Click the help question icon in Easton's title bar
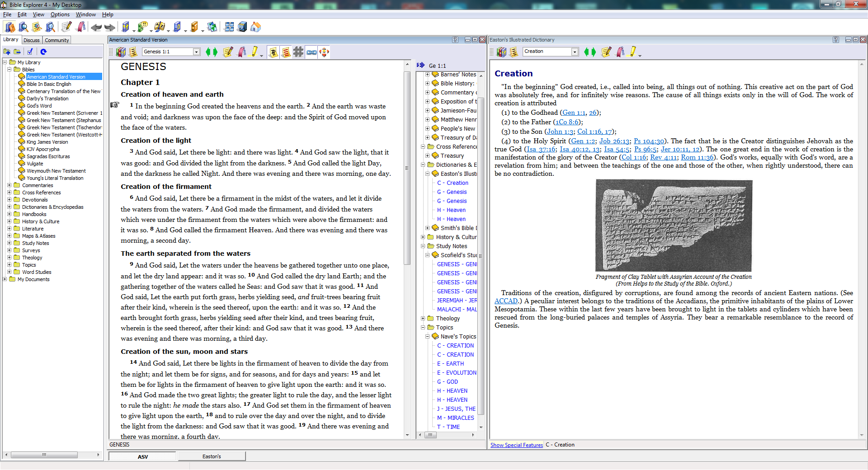This screenshot has width=868, height=470. point(836,40)
